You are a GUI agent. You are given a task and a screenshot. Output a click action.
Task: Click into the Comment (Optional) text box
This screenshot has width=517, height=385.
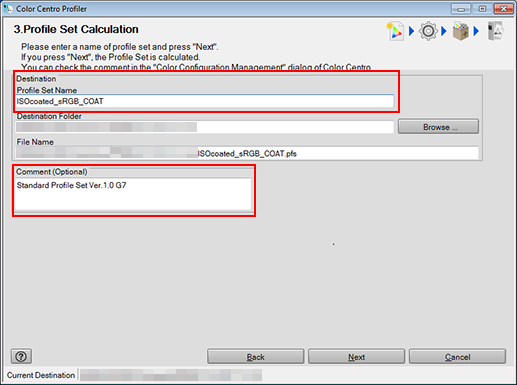pos(133,194)
